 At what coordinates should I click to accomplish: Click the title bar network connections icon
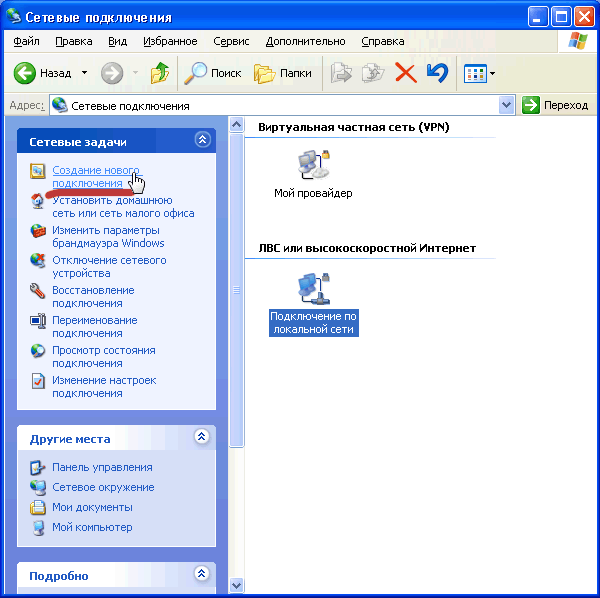(x=15, y=16)
